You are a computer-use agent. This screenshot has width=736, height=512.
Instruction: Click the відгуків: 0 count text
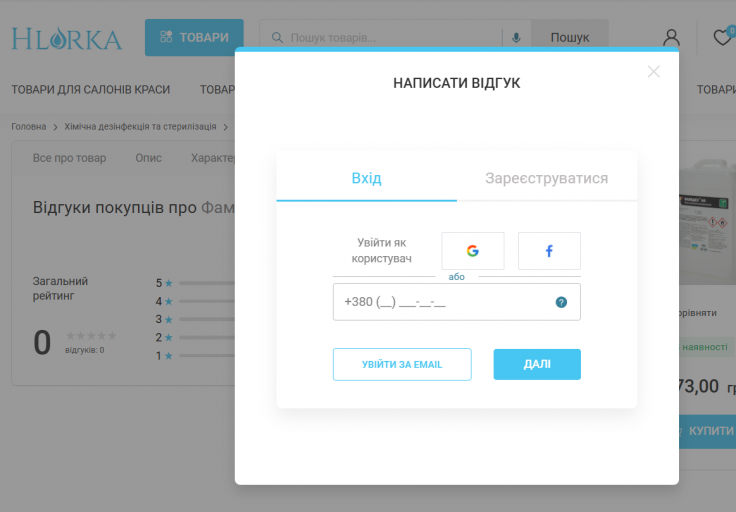tap(84, 350)
